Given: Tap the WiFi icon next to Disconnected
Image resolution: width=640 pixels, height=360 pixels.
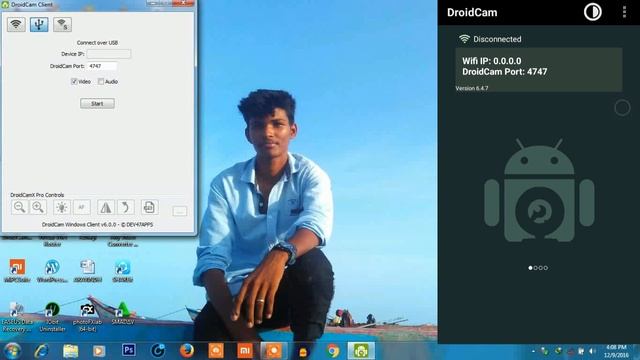Looking at the screenshot, I should click(x=464, y=39).
